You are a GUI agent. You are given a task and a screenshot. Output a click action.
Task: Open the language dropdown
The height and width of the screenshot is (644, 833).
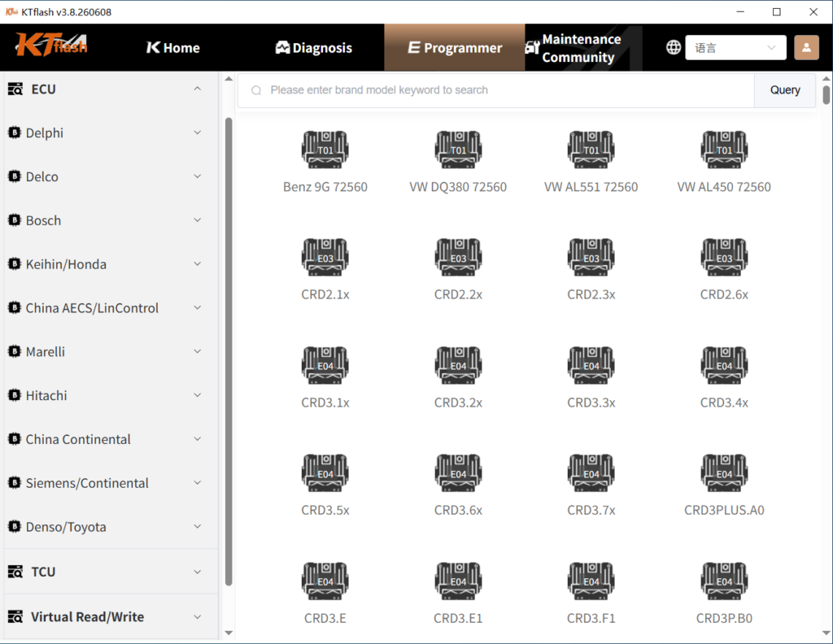click(735, 48)
